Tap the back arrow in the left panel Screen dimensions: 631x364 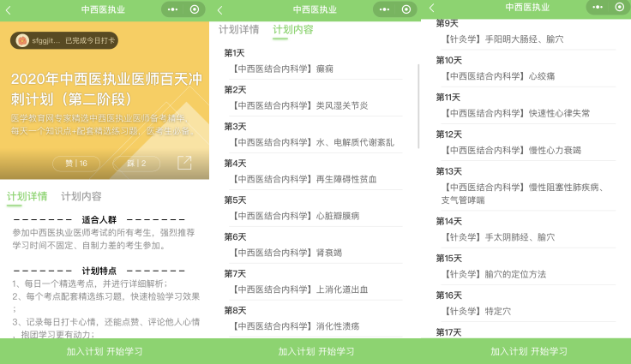click(9, 9)
